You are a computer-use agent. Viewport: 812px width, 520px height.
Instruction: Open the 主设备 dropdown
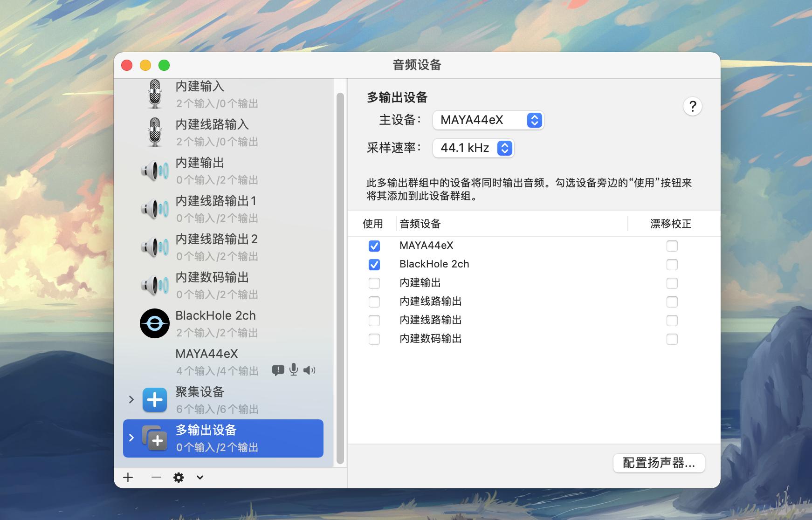click(489, 120)
